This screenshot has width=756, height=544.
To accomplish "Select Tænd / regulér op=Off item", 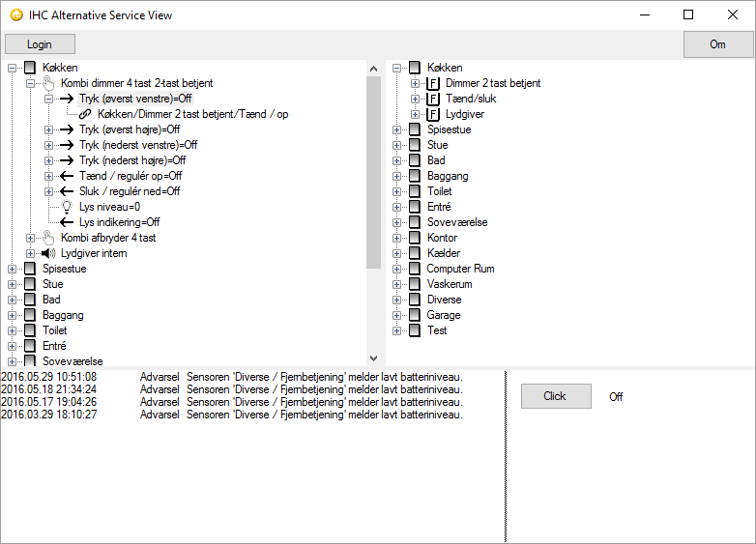I will tap(131, 176).
